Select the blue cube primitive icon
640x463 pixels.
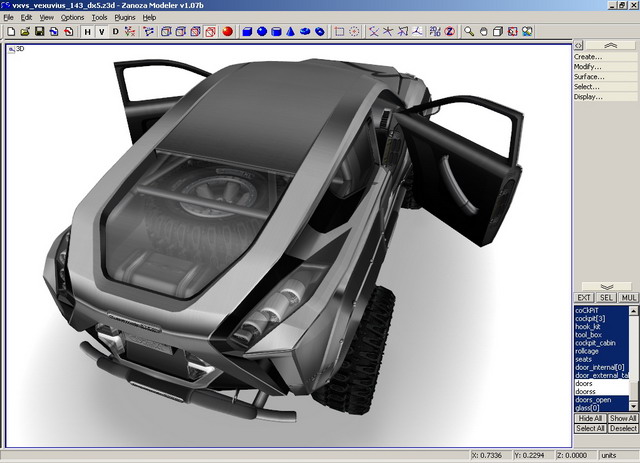[x=246, y=31]
